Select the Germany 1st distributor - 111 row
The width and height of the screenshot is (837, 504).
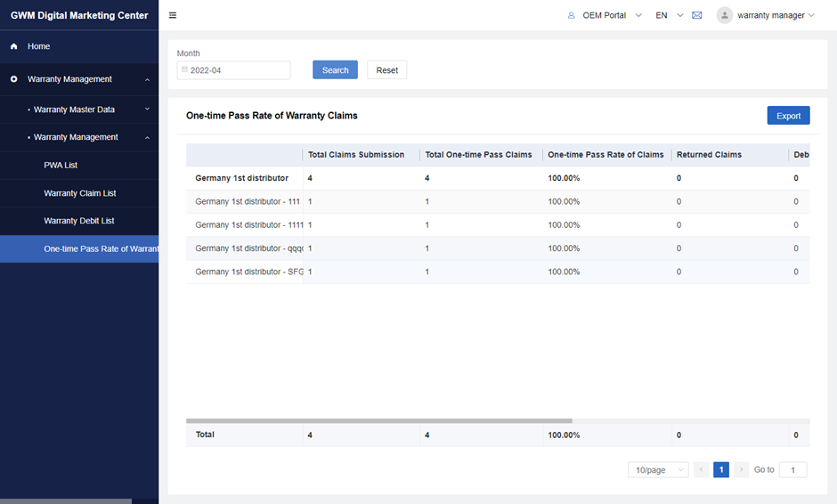498,202
